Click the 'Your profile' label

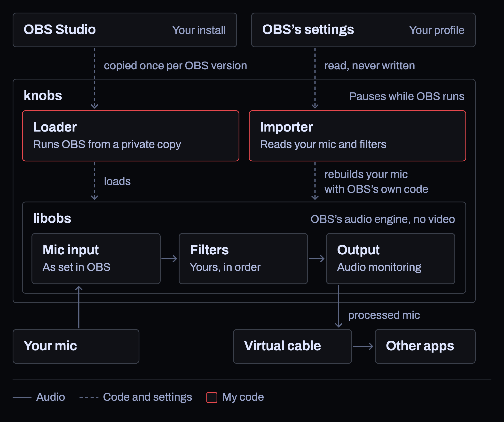tap(437, 30)
